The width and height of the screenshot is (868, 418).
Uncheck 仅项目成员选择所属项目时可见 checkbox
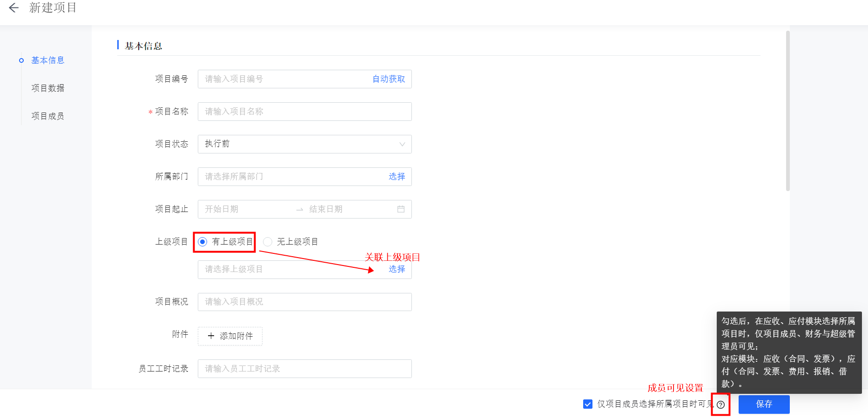pos(588,404)
